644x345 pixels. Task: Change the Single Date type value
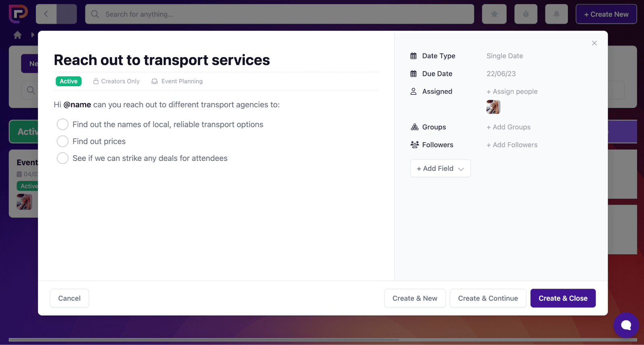point(504,56)
